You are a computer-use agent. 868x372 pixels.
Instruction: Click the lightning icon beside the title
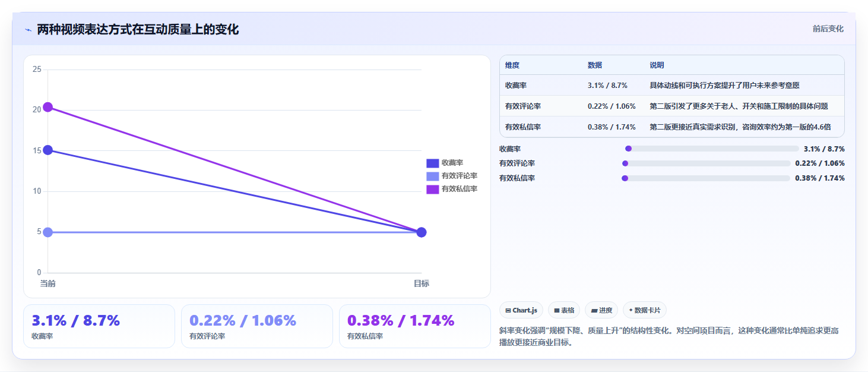click(28, 30)
